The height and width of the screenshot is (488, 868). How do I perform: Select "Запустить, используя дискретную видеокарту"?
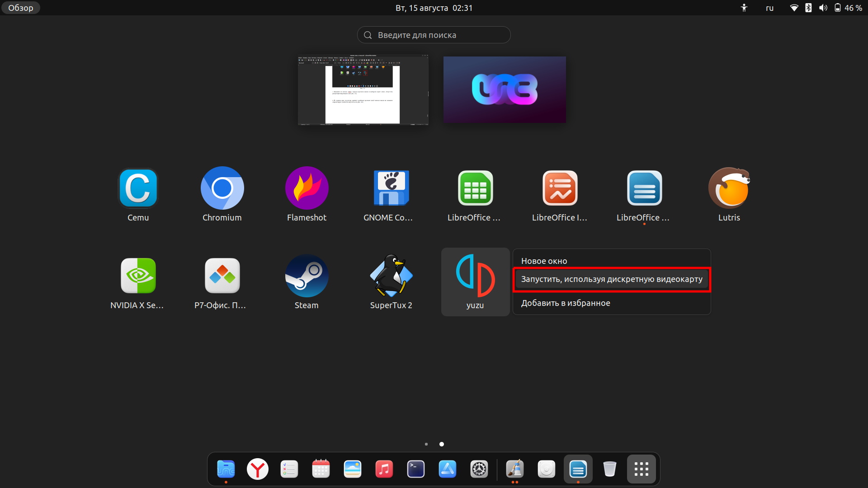(x=612, y=279)
